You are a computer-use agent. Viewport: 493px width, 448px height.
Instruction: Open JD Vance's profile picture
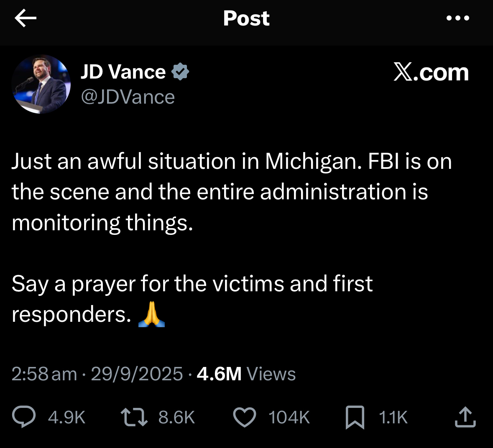(41, 84)
